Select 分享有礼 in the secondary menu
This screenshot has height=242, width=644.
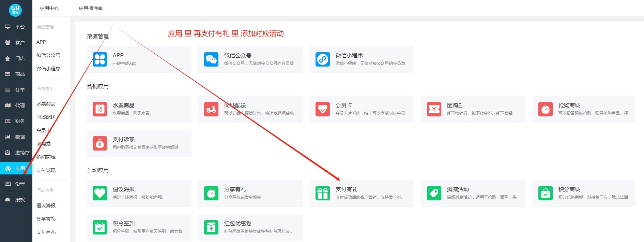(x=46, y=219)
